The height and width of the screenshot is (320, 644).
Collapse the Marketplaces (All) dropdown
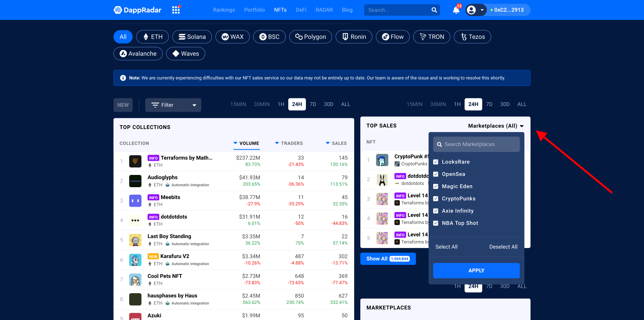click(x=496, y=126)
